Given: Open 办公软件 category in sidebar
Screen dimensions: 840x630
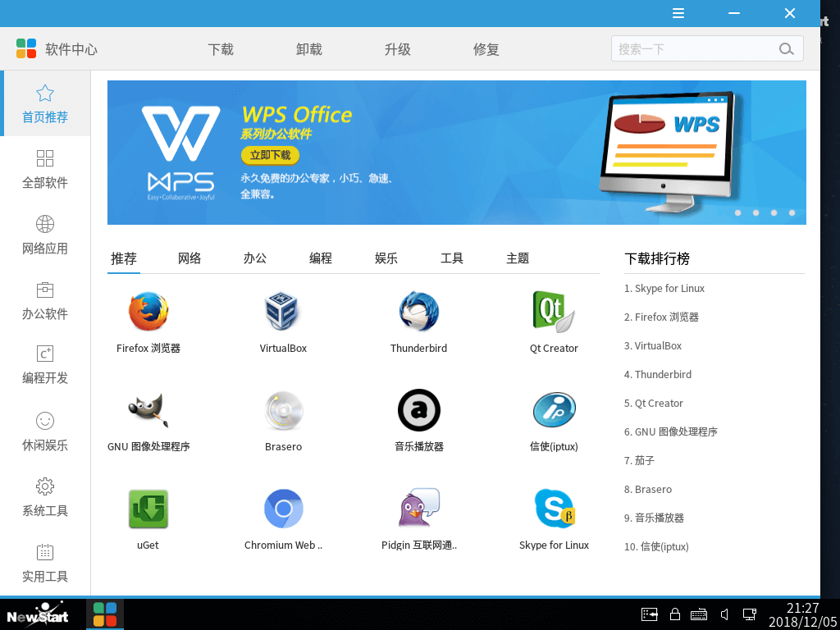Looking at the screenshot, I should point(45,300).
